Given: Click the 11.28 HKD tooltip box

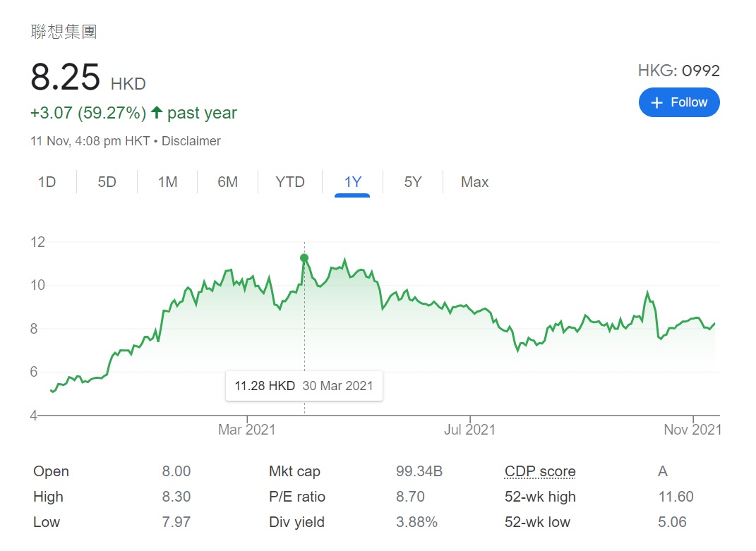Looking at the screenshot, I should (304, 386).
